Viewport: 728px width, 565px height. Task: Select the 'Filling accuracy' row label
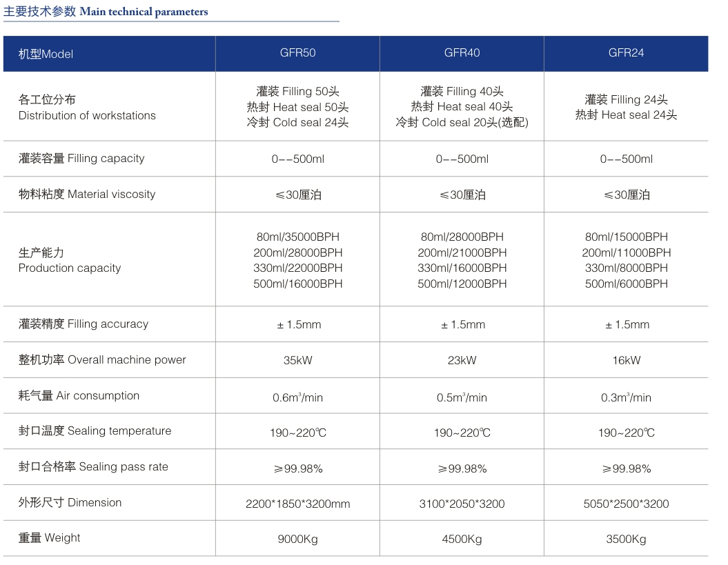(83, 324)
